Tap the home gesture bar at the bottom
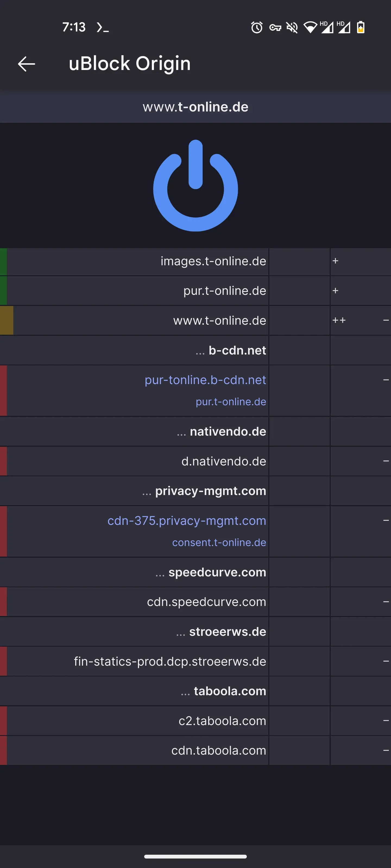391x868 pixels. click(195, 856)
